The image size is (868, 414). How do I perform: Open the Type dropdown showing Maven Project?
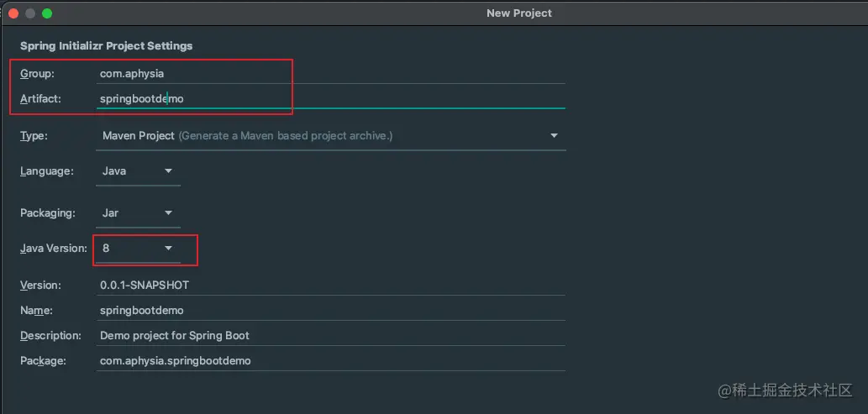[330, 135]
